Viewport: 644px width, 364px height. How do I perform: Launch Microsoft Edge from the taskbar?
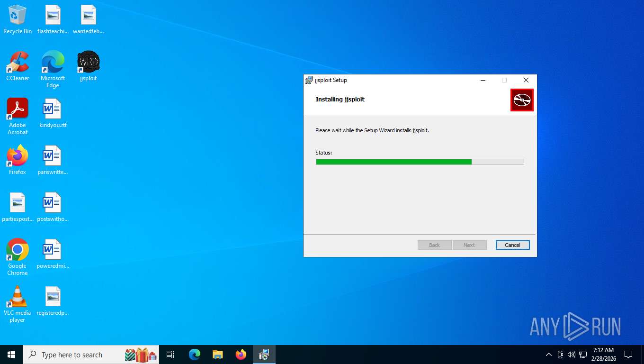pos(195,355)
